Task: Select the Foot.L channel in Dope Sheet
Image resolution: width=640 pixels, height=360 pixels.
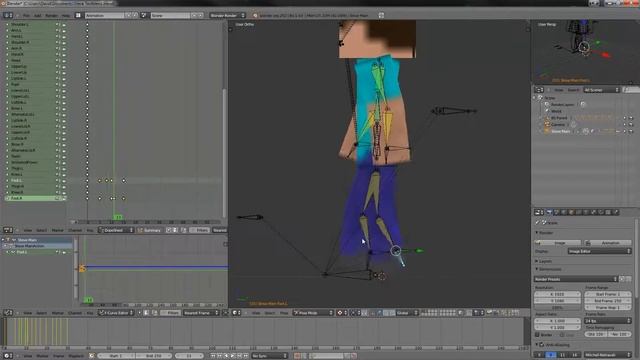Action: click(x=31, y=180)
